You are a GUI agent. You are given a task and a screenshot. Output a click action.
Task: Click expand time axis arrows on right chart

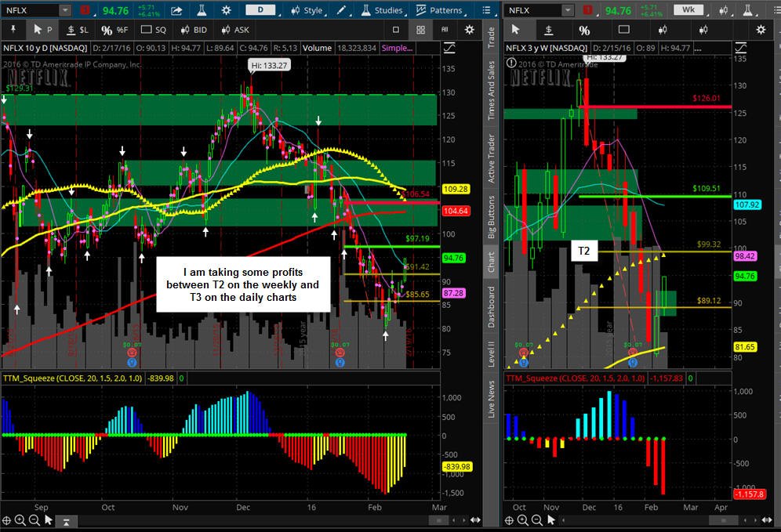767,520
